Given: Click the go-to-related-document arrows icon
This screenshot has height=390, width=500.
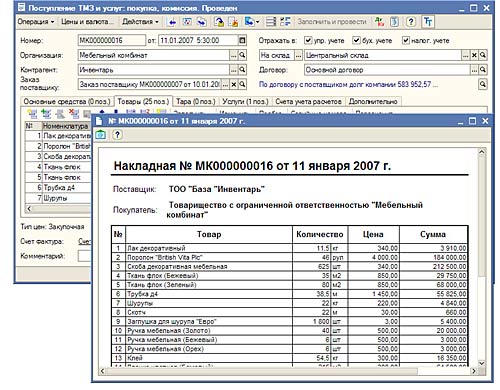Looking at the screenshot, I should click(202, 22).
